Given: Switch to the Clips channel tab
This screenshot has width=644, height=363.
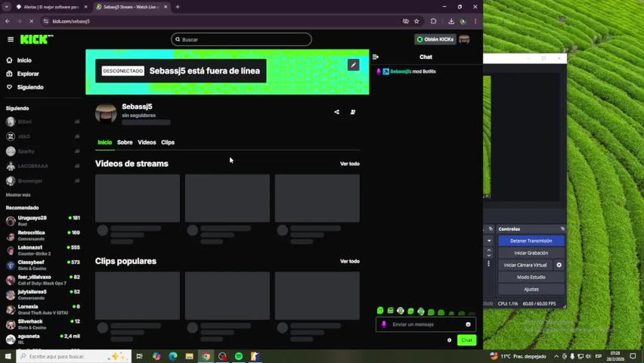Looking at the screenshot, I should coord(168,142).
